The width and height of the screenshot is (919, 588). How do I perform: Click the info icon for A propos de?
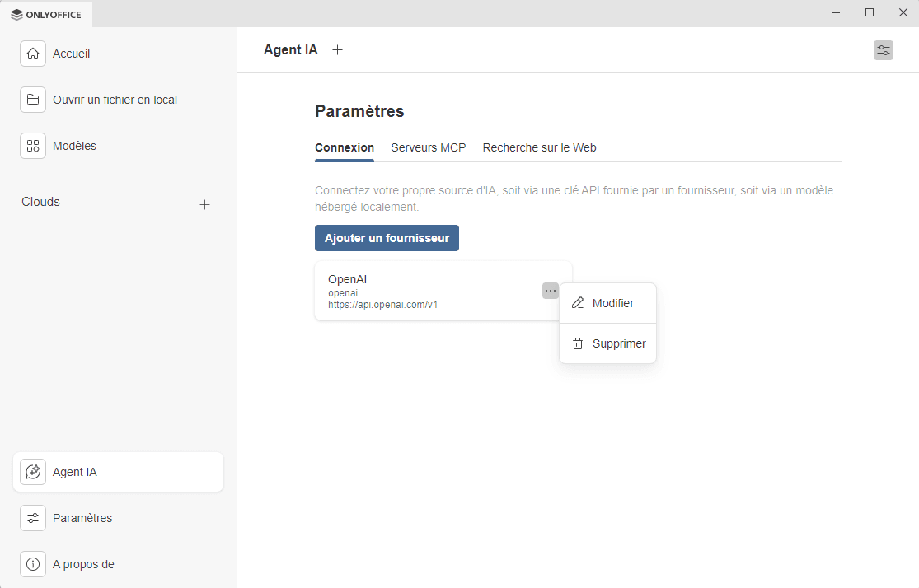[x=33, y=563]
